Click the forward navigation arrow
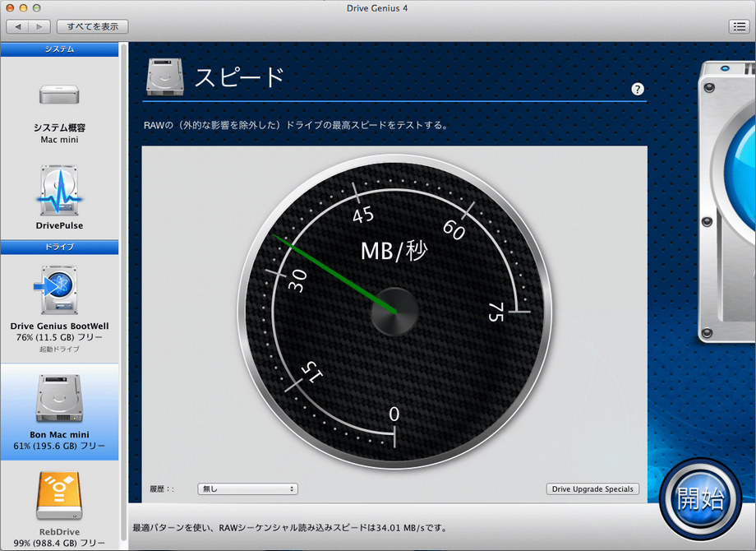756x551 pixels. click(x=39, y=26)
